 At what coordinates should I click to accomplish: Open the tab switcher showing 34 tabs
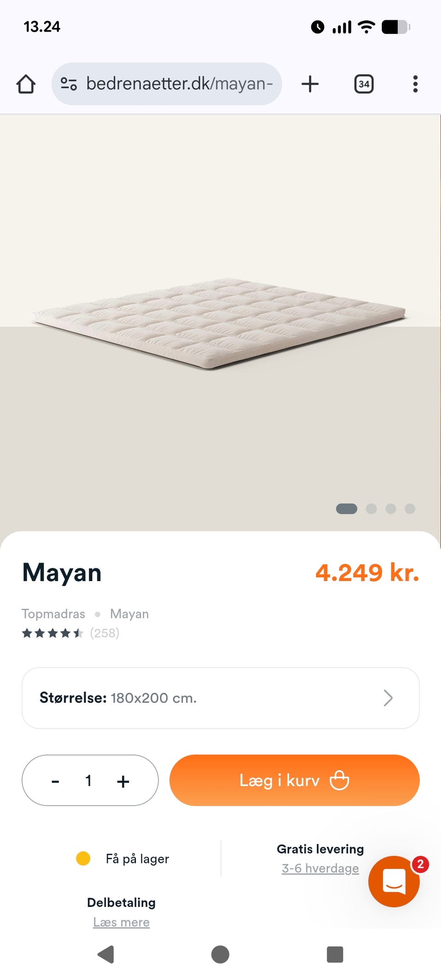point(364,84)
